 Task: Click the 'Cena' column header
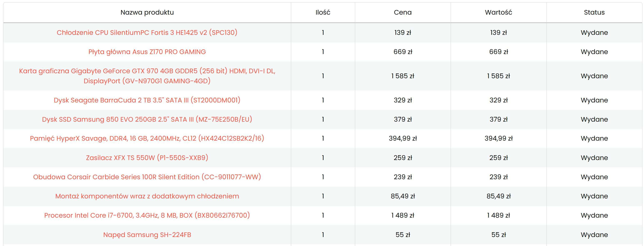click(x=403, y=12)
